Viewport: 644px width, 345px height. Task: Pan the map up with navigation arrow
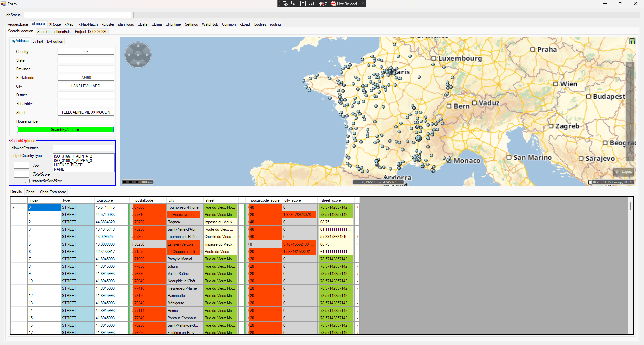coord(138,46)
